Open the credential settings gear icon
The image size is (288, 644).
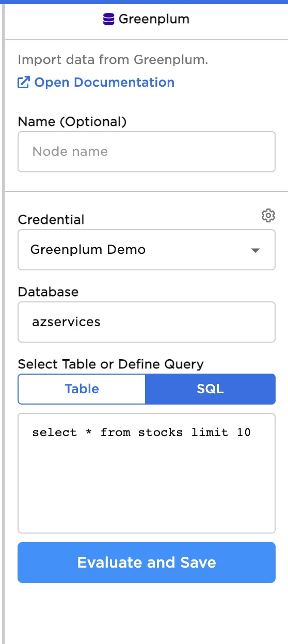coord(268,216)
